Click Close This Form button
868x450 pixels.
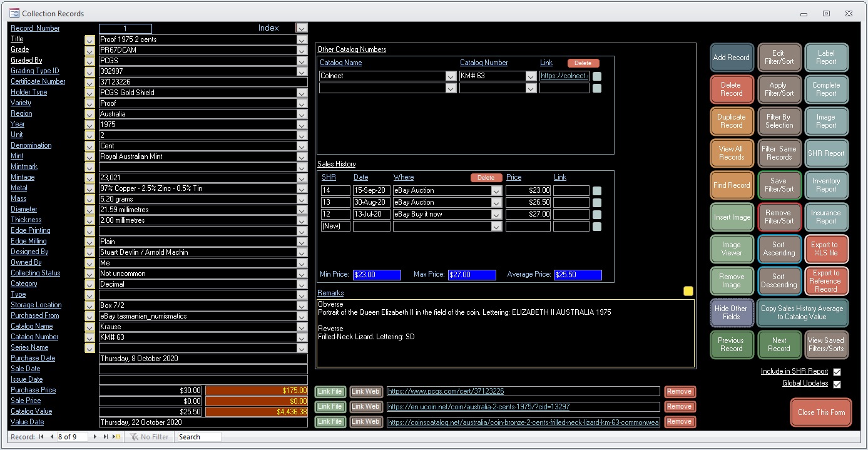click(821, 412)
